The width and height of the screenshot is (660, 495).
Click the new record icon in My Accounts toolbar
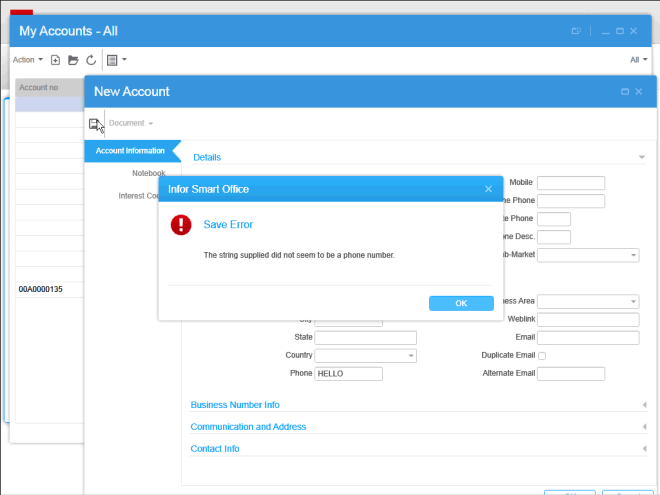(x=55, y=60)
